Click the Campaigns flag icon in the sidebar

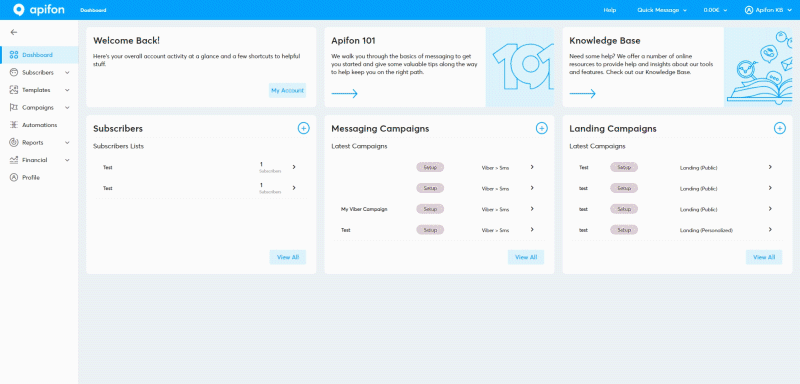pyautogui.click(x=14, y=108)
